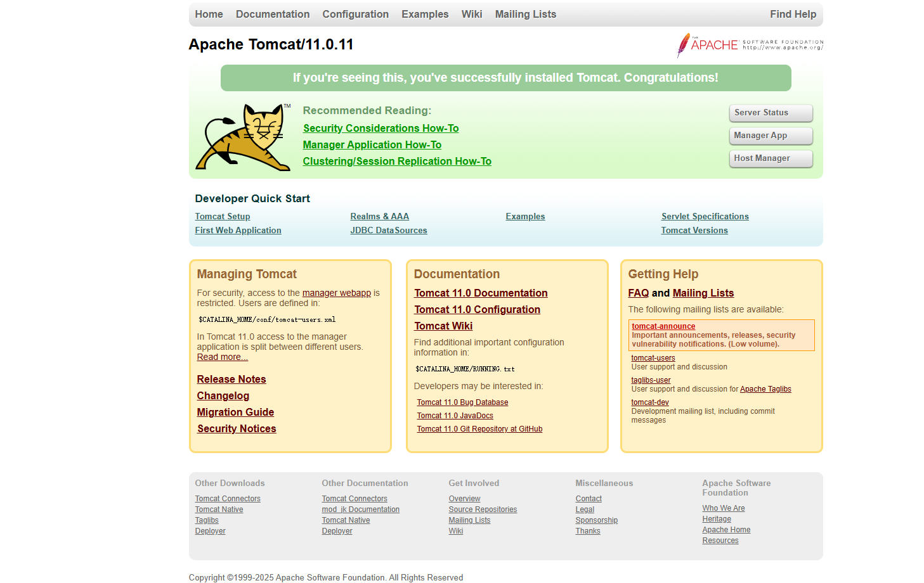Click the Apache Taglibs link
Viewport: 924px width, 583px height.
(765, 389)
